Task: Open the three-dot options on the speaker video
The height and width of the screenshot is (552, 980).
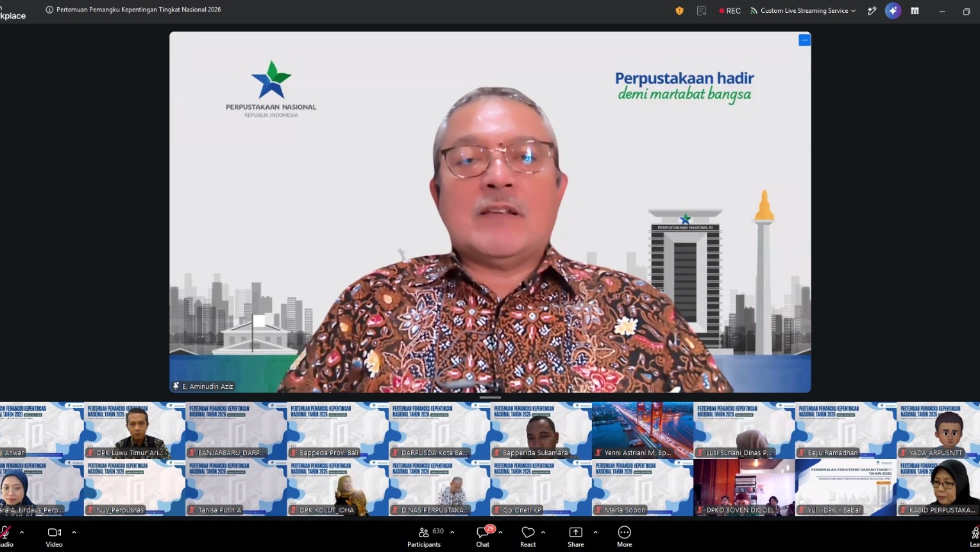Action: tap(804, 40)
